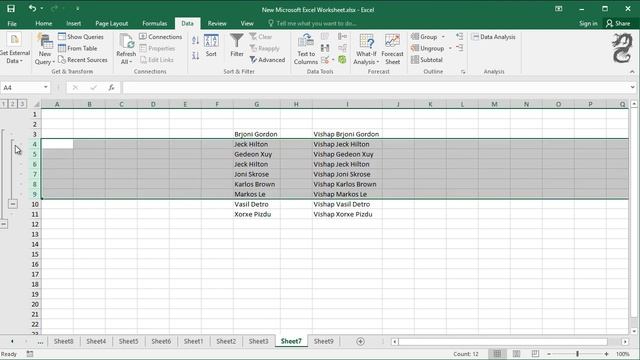The height and width of the screenshot is (360, 640).
Task: Add a new sheet with plus icon
Action: tap(360, 341)
